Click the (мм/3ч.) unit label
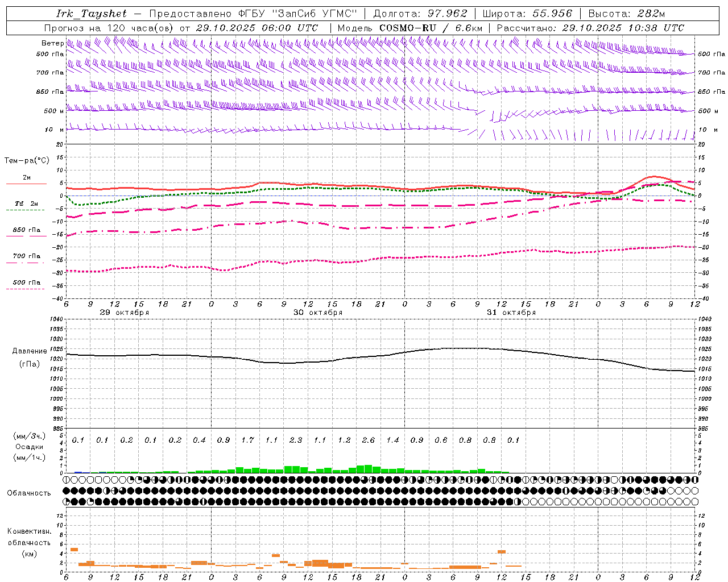Viewport: 728px width, 582px height. pos(29,436)
